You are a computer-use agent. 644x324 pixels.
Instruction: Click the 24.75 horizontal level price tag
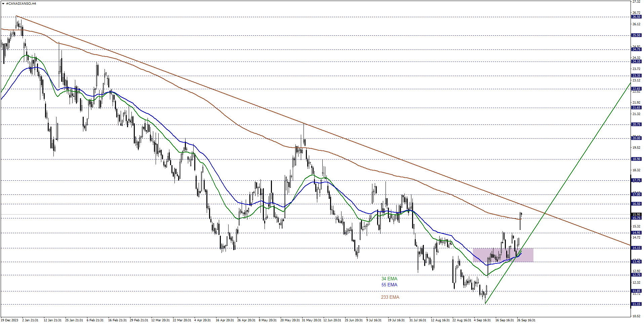[x=636, y=49]
